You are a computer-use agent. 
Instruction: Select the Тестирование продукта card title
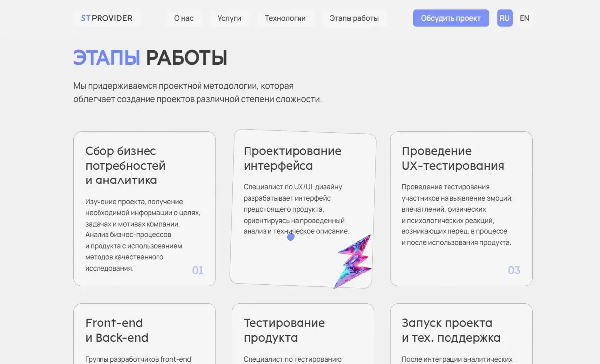(x=284, y=330)
